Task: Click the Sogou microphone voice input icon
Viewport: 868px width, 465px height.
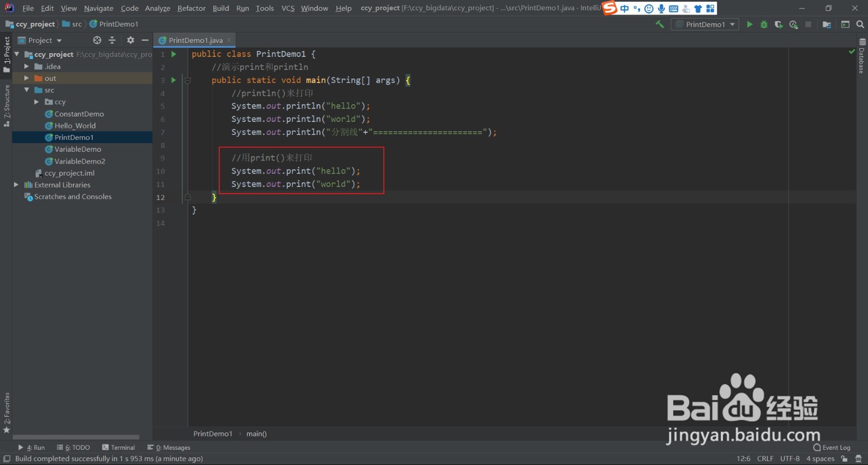Action: point(661,9)
